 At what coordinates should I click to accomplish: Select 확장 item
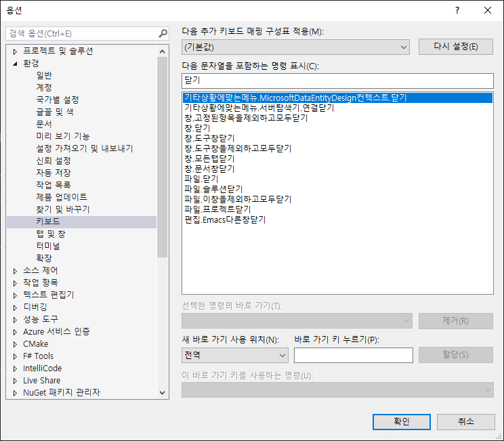click(44, 258)
